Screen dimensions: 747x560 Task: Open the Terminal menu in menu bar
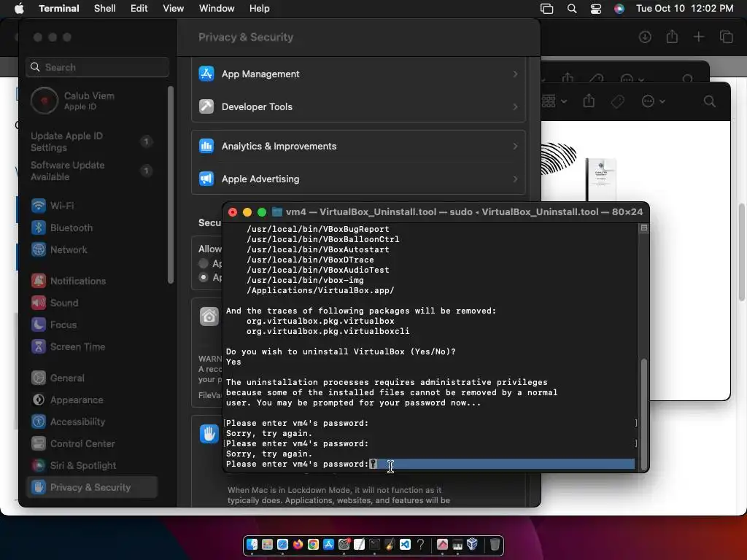point(59,9)
